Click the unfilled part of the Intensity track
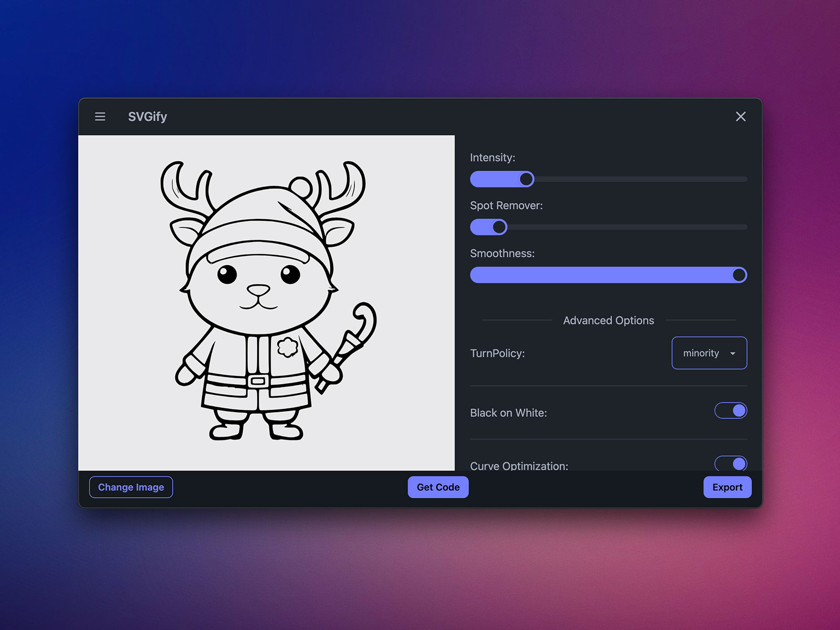The width and height of the screenshot is (840, 630). tap(640, 180)
